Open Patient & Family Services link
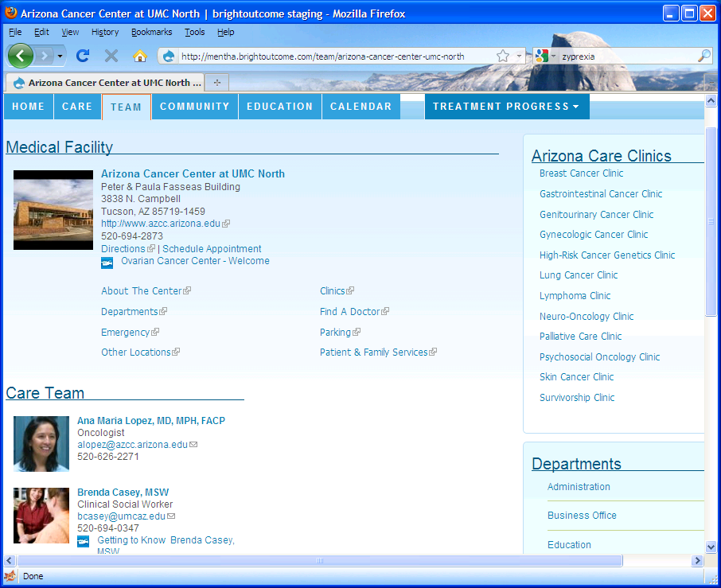Screen dimensions: 721x588 point(374,352)
